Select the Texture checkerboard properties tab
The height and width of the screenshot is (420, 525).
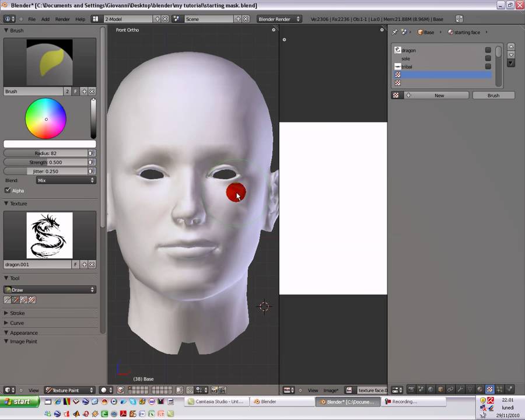[x=489, y=389]
